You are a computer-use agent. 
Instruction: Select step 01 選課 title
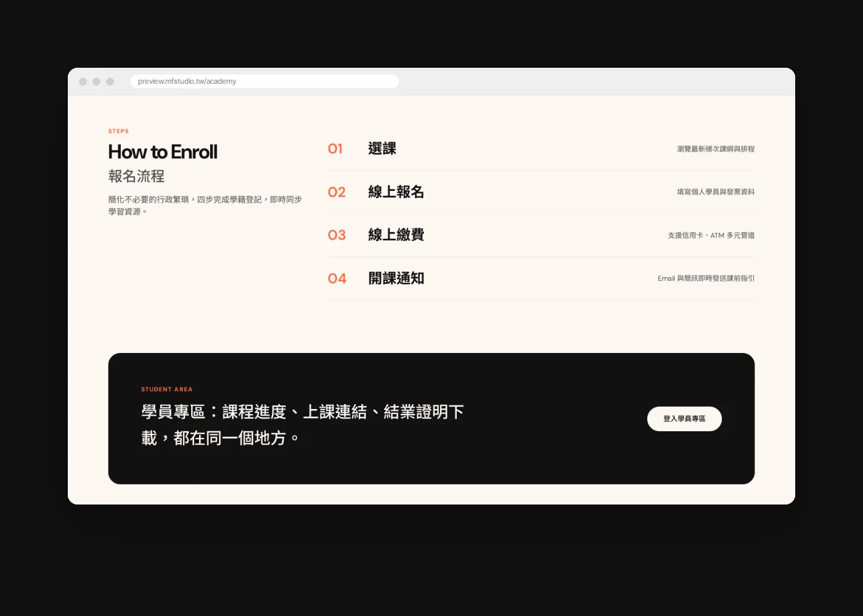click(x=382, y=148)
